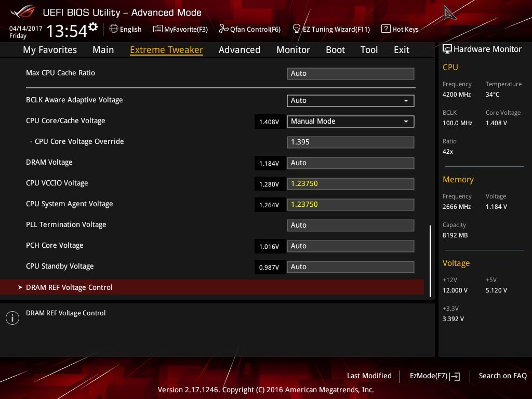The height and width of the screenshot is (399, 532).
Task: Click the DRAM Voltage input field
Action: coord(351,163)
